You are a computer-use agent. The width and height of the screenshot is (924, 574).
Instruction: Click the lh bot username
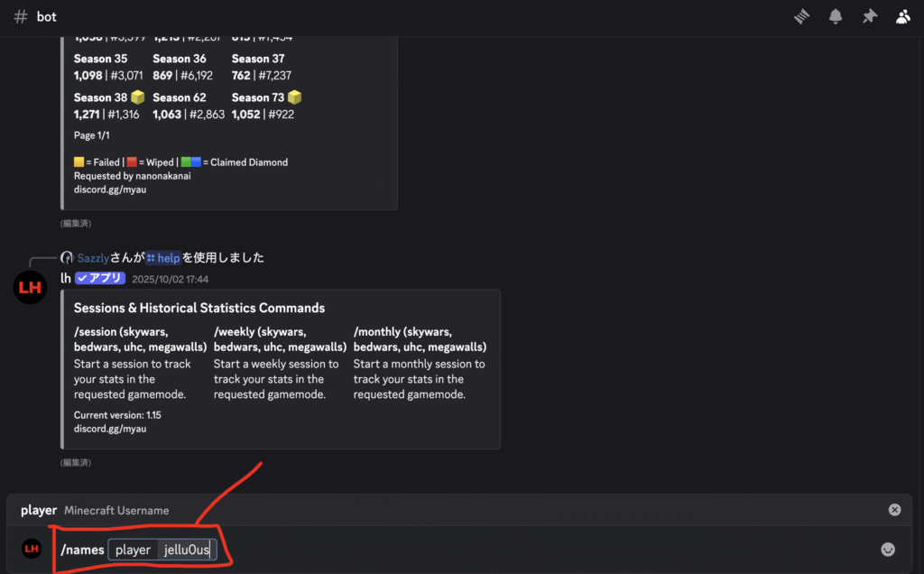point(66,279)
